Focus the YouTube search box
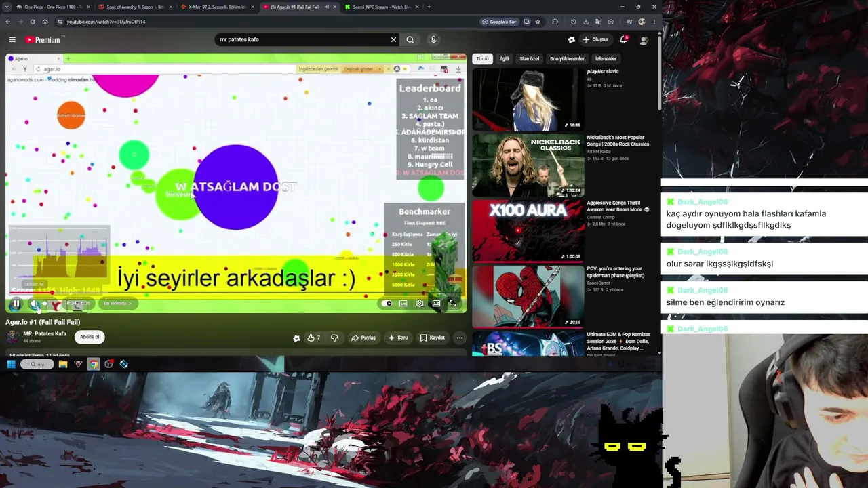Image resolution: width=868 pixels, height=488 pixels. click(303, 39)
